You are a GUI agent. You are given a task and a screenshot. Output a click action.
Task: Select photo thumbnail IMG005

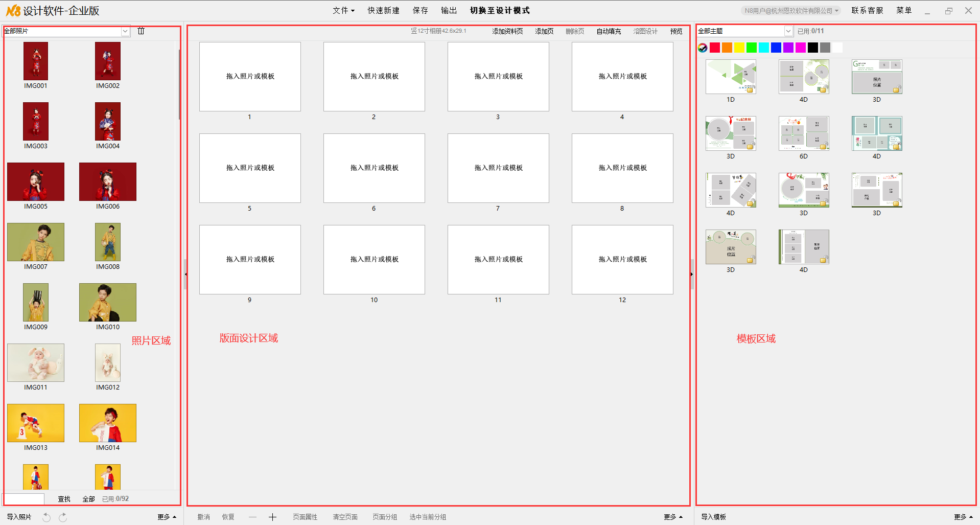(36, 181)
